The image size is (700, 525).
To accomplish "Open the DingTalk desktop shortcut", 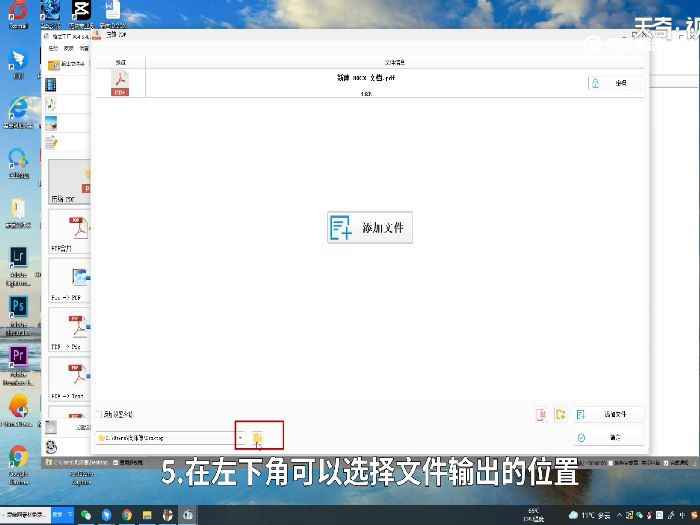I will coord(18,63).
